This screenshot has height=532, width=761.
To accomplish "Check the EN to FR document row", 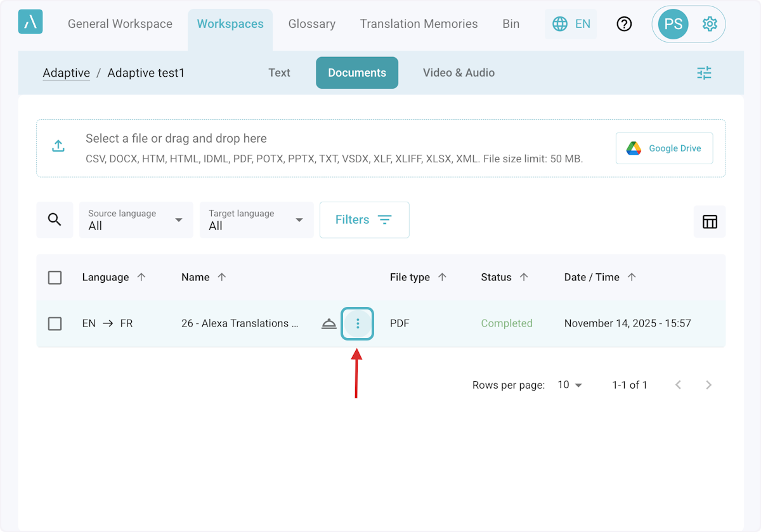I will click(x=55, y=323).
